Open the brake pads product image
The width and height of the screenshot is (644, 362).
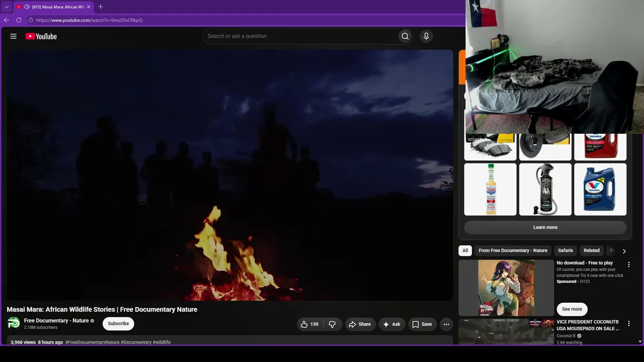click(x=491, y=147)
